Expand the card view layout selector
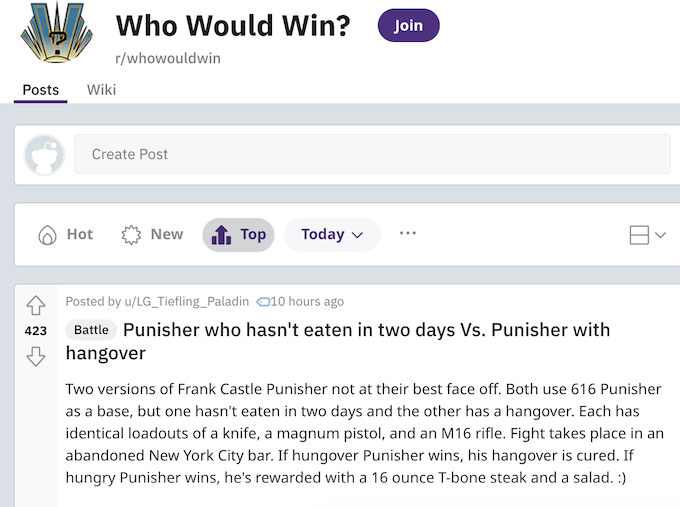 point(648,235)
